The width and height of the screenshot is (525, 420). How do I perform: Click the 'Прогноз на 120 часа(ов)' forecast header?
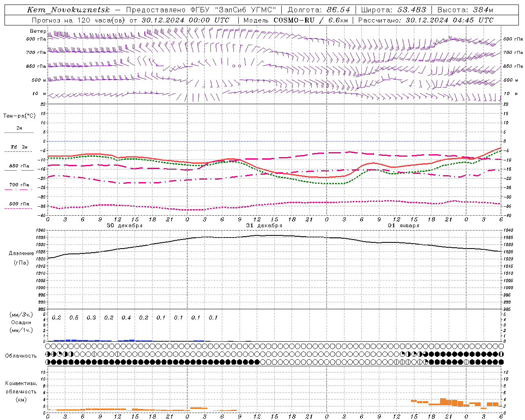[79, 20]
